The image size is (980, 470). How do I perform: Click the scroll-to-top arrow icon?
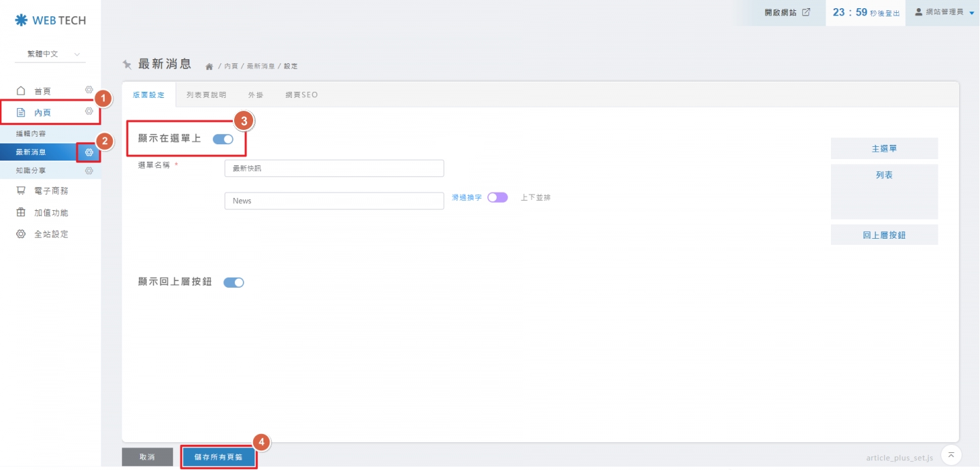(x=951, y=454)
